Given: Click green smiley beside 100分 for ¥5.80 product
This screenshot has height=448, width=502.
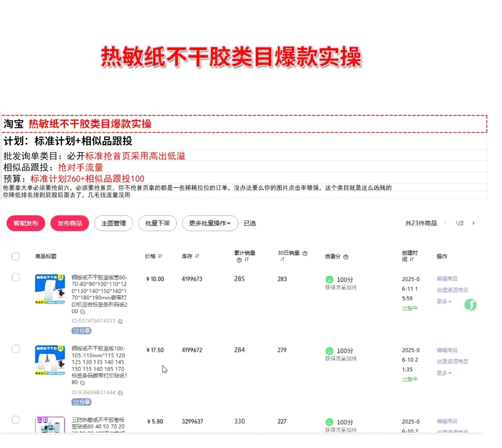Looking at the screenshot, I should point(329,422).
